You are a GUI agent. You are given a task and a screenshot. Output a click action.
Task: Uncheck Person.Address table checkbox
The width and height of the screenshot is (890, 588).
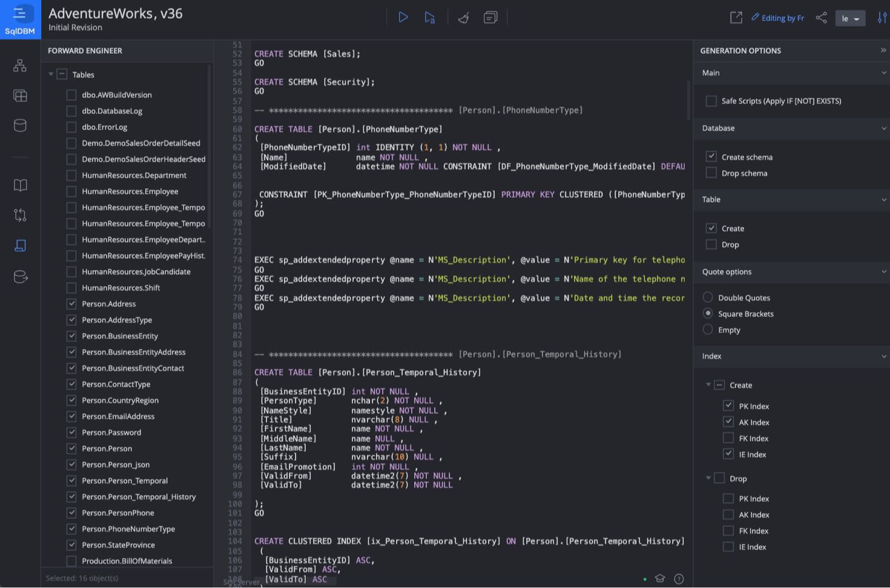(x=71, y=304)
